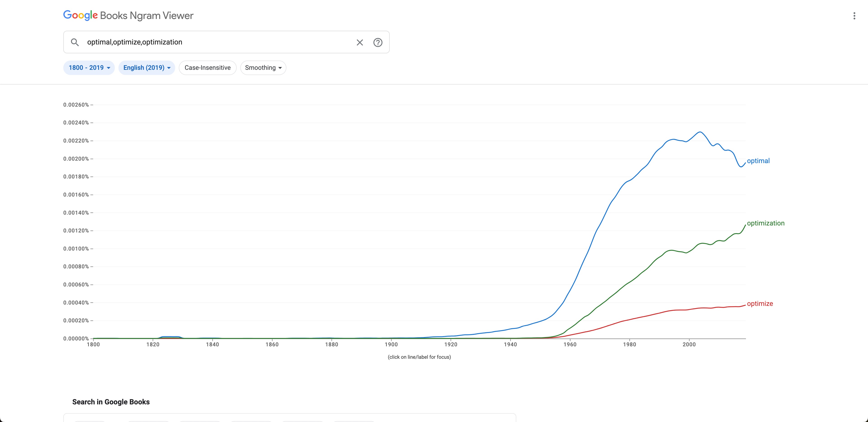Click the blue optimal curve at its peak
The width and height of the screenshot is (868, 422).
(x=700, y=132)
